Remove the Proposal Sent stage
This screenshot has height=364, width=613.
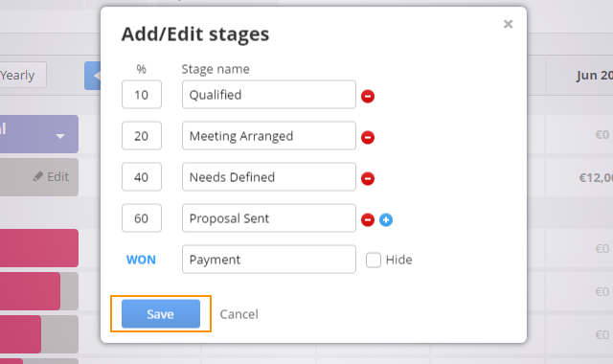click(368, 219)
